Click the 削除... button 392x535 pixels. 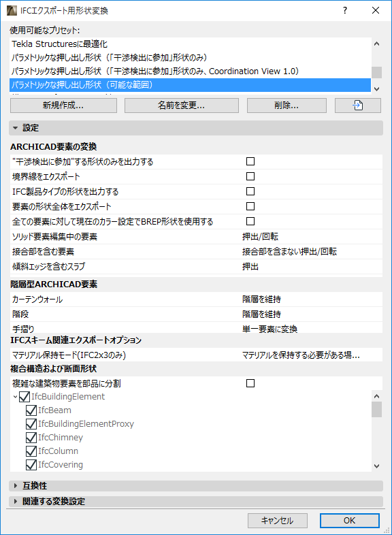coord(287,106)
